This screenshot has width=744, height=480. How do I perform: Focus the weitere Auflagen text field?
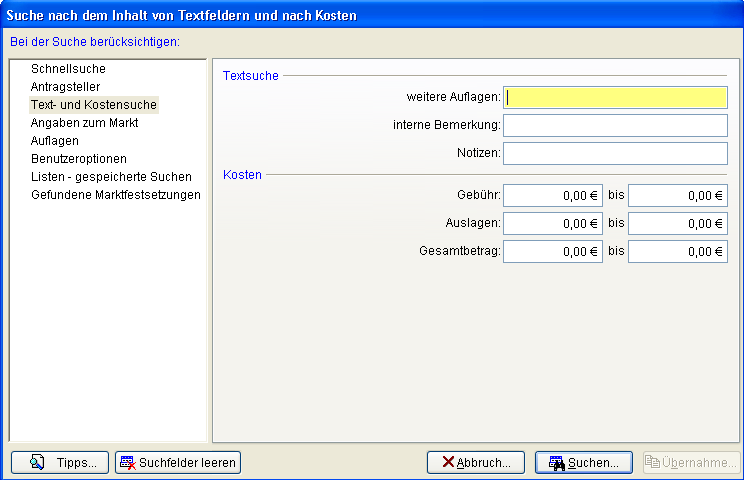615,97
